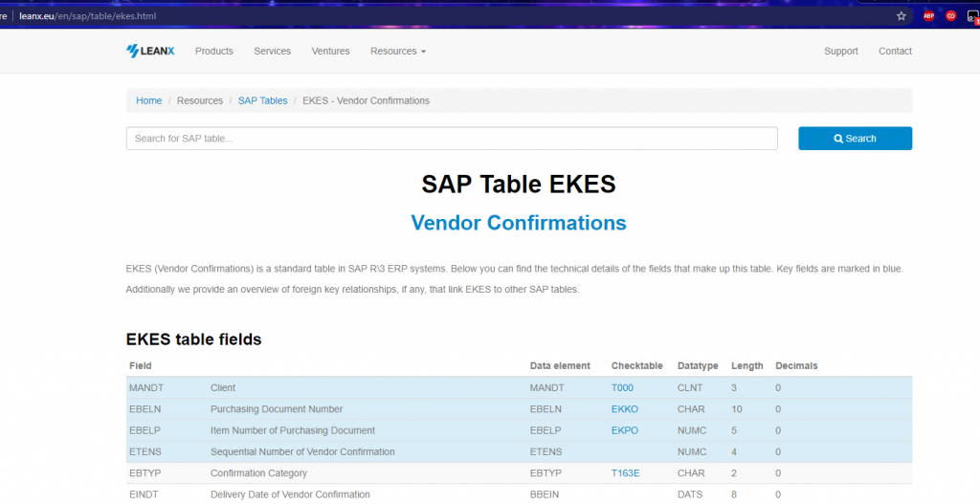Open the Products menu item

[x=213, y=52]
